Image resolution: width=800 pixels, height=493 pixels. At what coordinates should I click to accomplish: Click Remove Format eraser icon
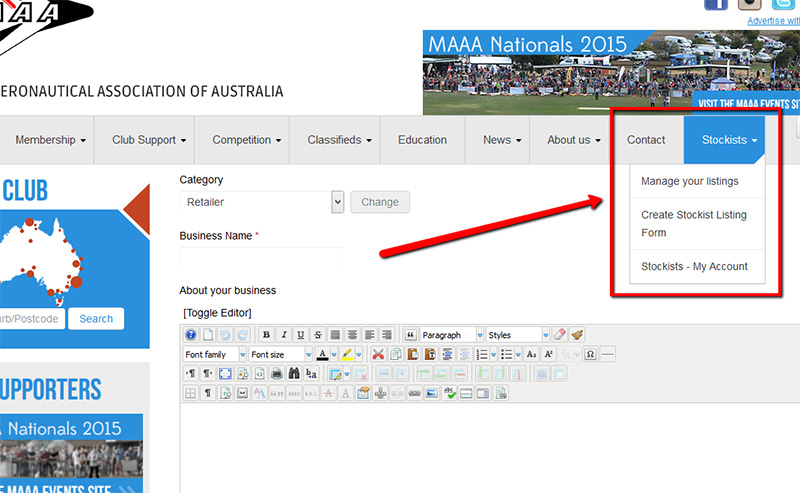pos(560,335)
